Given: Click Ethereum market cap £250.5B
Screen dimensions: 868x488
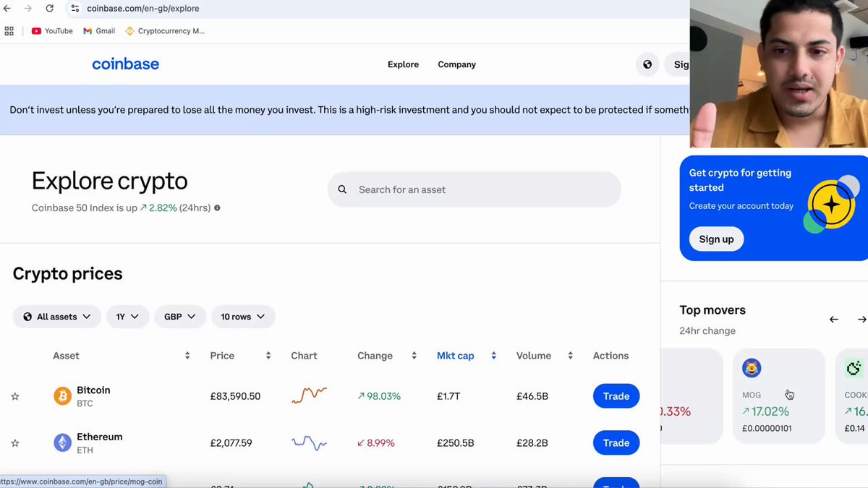Looking at the screenshot, I should click(456, 443).
